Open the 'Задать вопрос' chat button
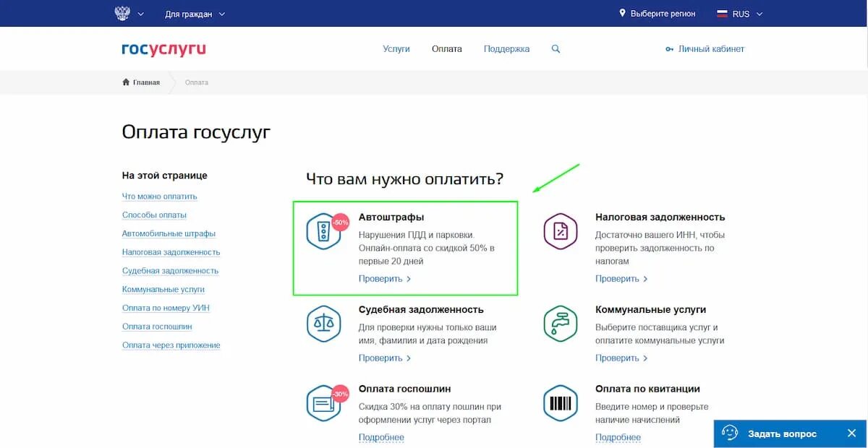Screen dimensions: 868x448 click(x=782, y=434)
